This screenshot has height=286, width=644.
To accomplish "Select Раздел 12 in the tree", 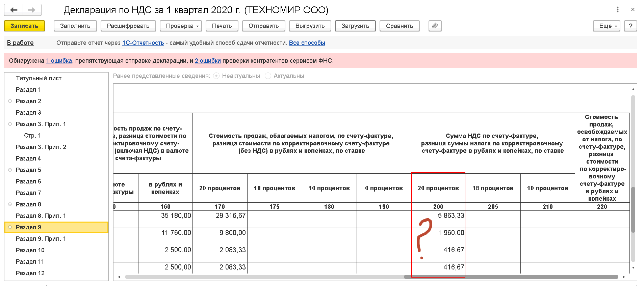I will click(30, 273).
